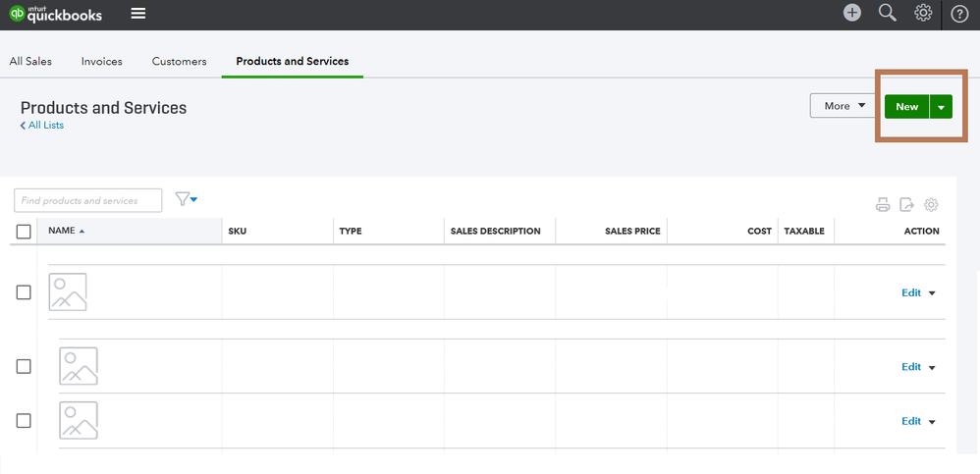Go to the Customers tab

[179, 61]
